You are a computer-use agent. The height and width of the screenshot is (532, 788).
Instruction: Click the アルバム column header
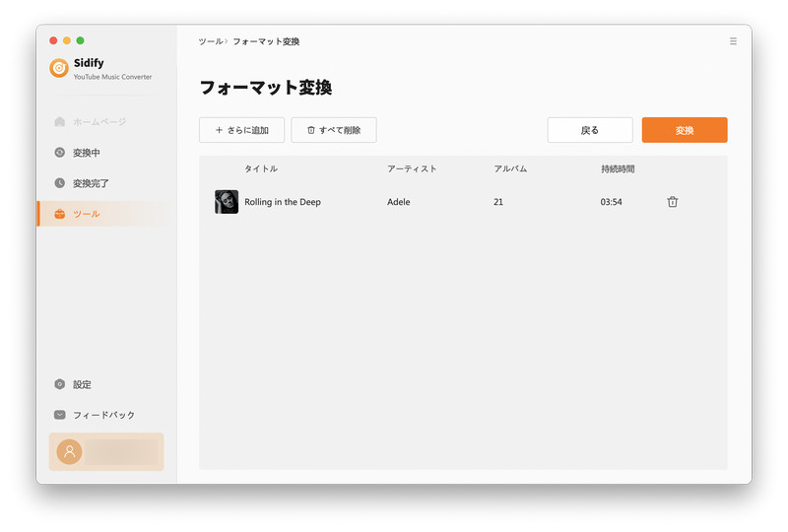coord(510,168)
